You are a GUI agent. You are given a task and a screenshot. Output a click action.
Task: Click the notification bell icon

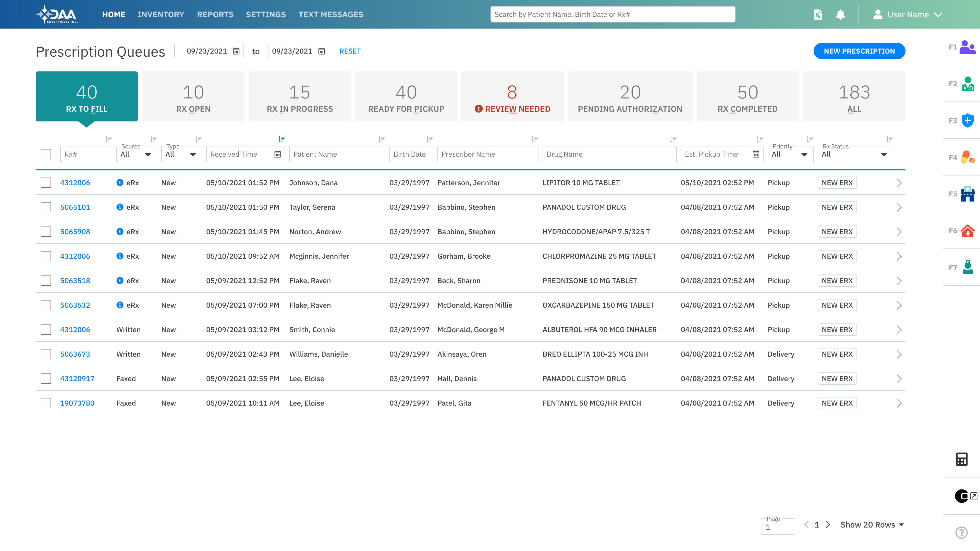[x=840, y=14]
